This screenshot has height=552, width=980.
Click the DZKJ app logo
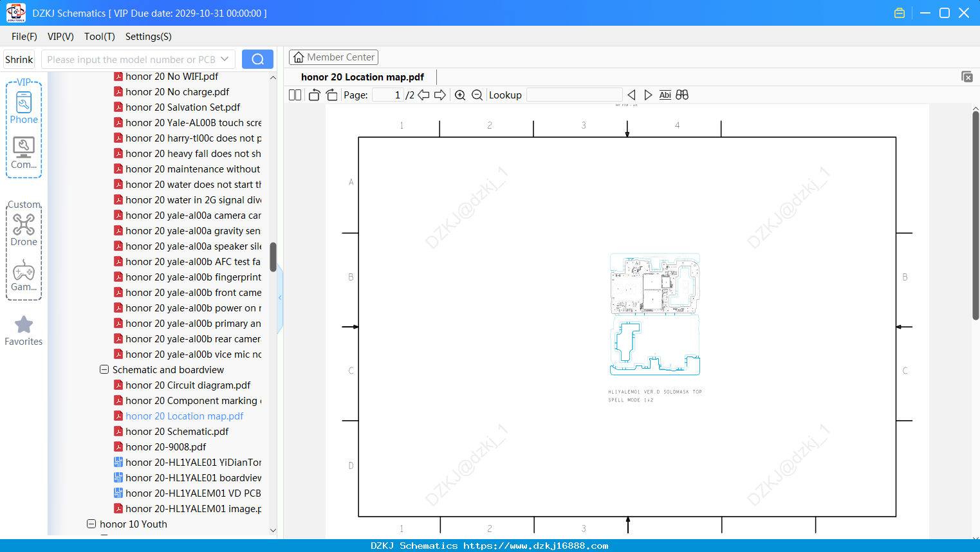[15, 13]
